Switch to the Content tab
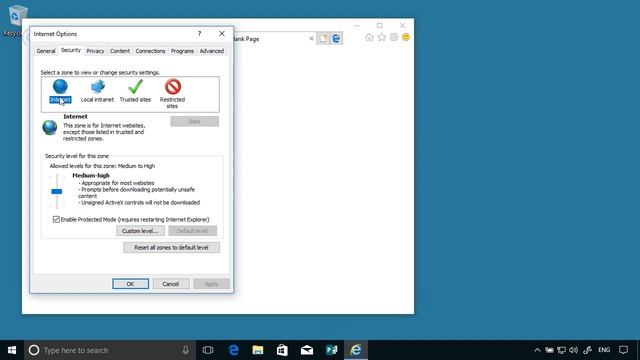 click(x=120, y=51)
